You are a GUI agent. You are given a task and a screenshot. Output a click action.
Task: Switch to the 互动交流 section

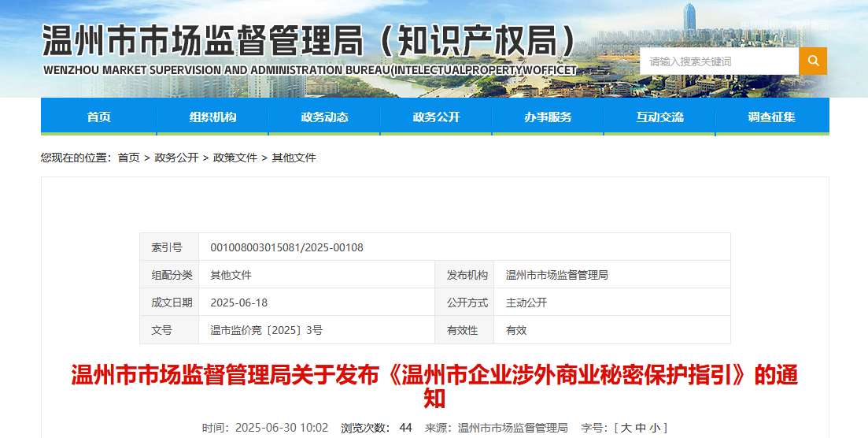(x=660, y=117)
